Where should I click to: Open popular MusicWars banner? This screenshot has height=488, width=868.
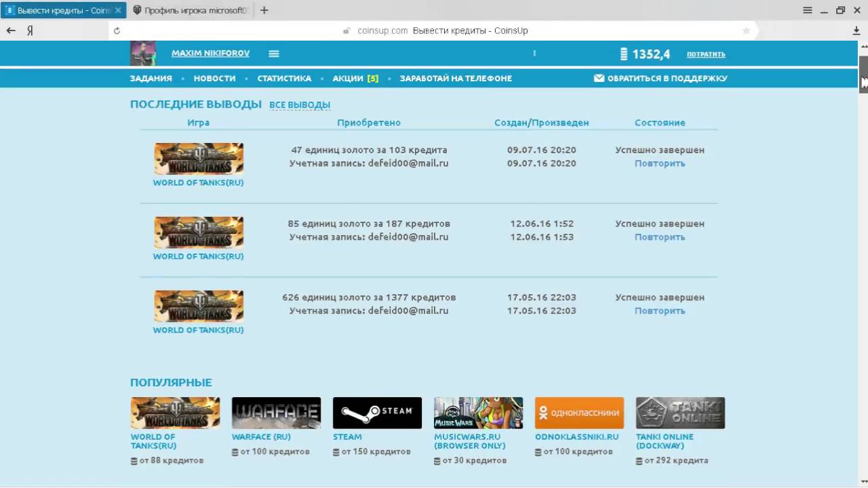click(478, 413)
